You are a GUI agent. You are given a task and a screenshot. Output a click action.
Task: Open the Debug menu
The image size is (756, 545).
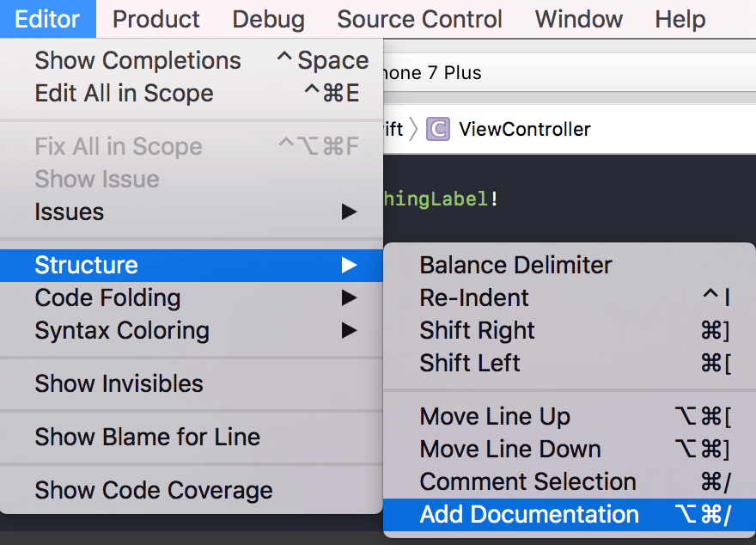[x=268, y=19]
